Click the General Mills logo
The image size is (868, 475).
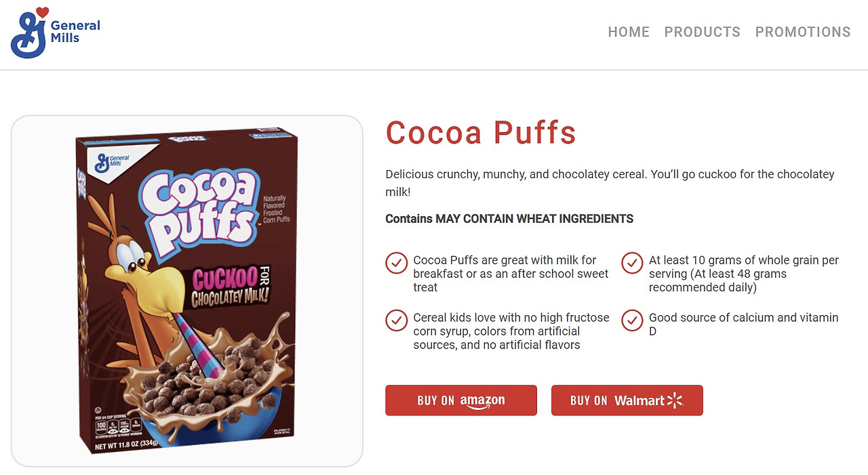coord(54,33)
